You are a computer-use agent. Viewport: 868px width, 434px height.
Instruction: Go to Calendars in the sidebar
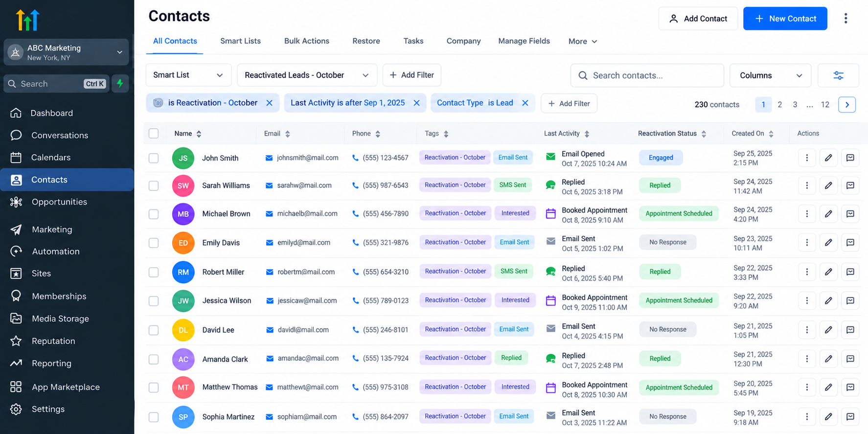51,158
